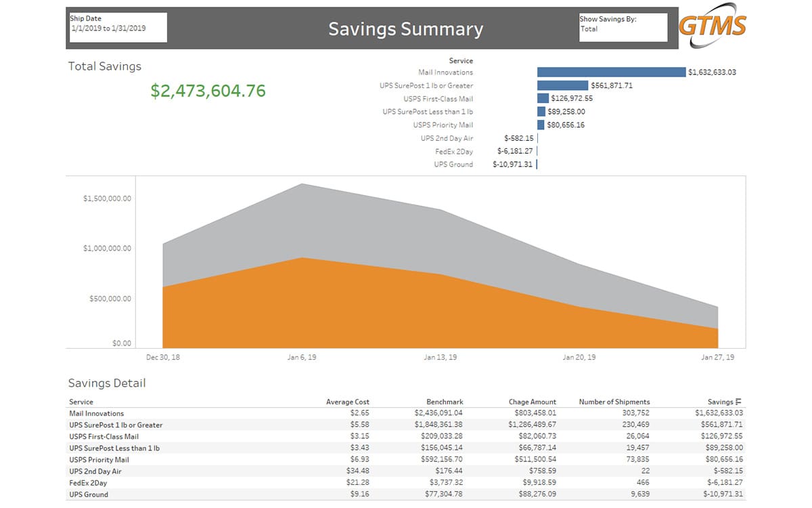Click the Jan 6, 19 axis label
This screenshot has width=812, height=508.
coord(302,357)
